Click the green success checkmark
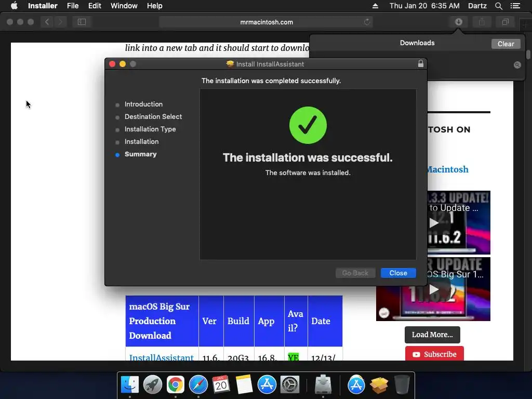 coord(308,125)
